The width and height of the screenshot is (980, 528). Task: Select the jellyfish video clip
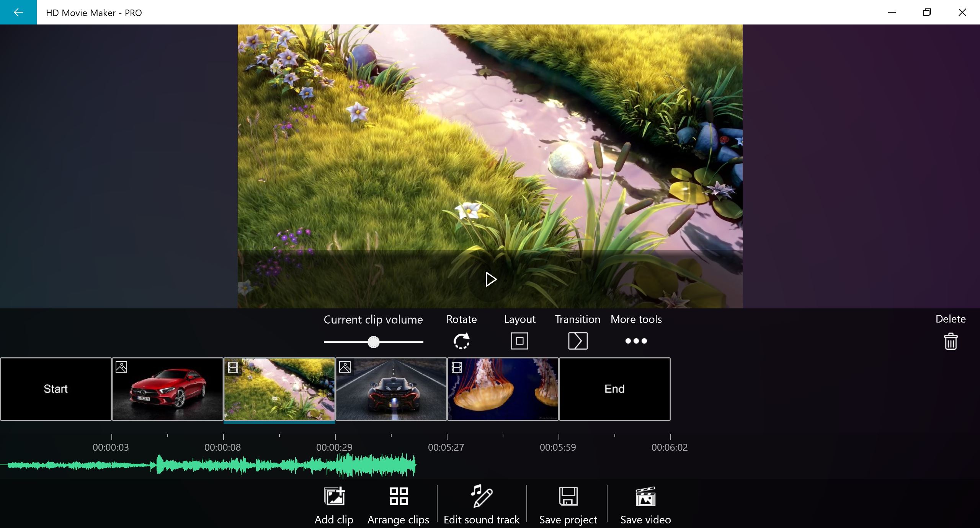pyautogui.click(x=503, y=389)
